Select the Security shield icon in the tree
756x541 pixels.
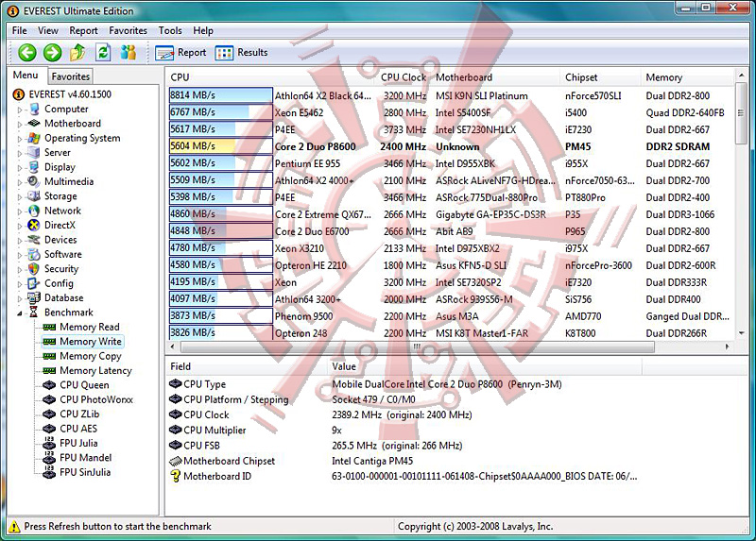point(34,269)
